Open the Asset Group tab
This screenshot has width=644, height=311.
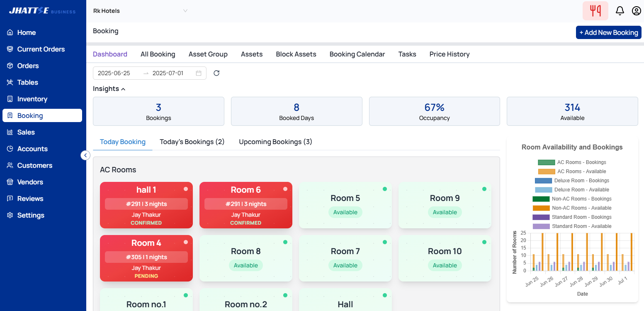point(208,54)
